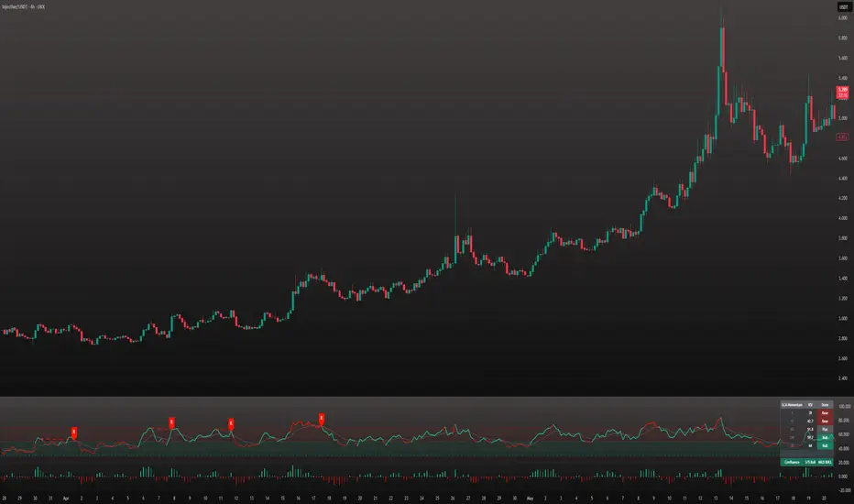Image resolution: width=854 pixels, height=504 pixels.
Task: Select the red 5.289 current price label
Action: point(843,93)
